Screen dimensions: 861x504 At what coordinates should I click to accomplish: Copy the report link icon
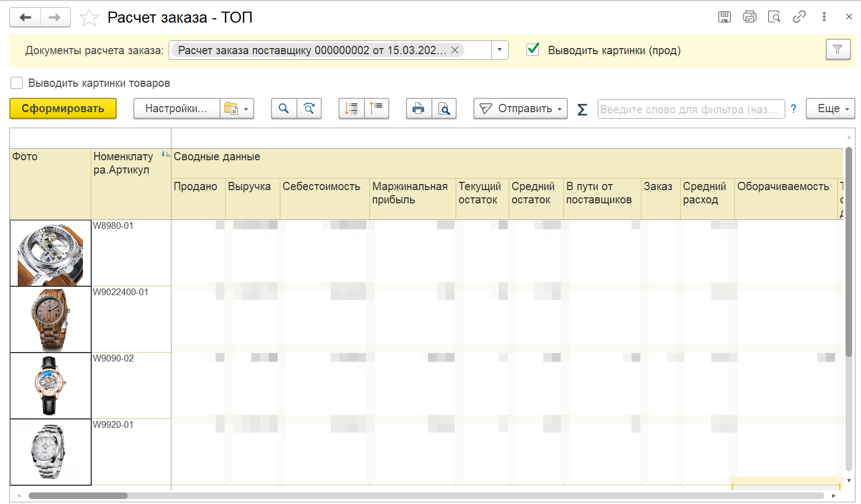[799, 17]
